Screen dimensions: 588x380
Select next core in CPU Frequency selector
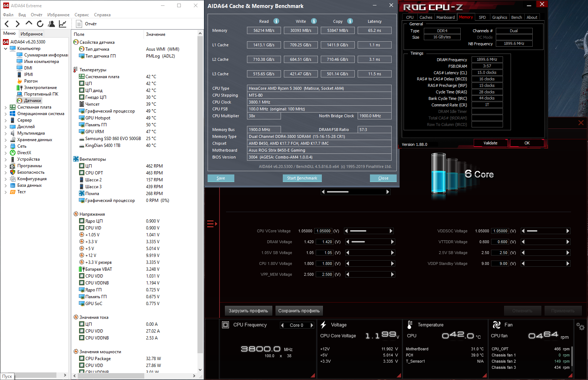312,325
